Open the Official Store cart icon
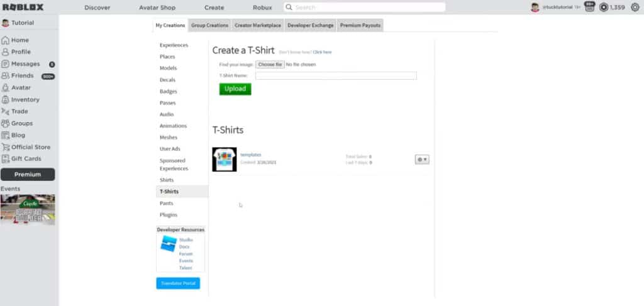Viewport: 644px width, 306px height. pyautogui.click(x=5, y=147)
